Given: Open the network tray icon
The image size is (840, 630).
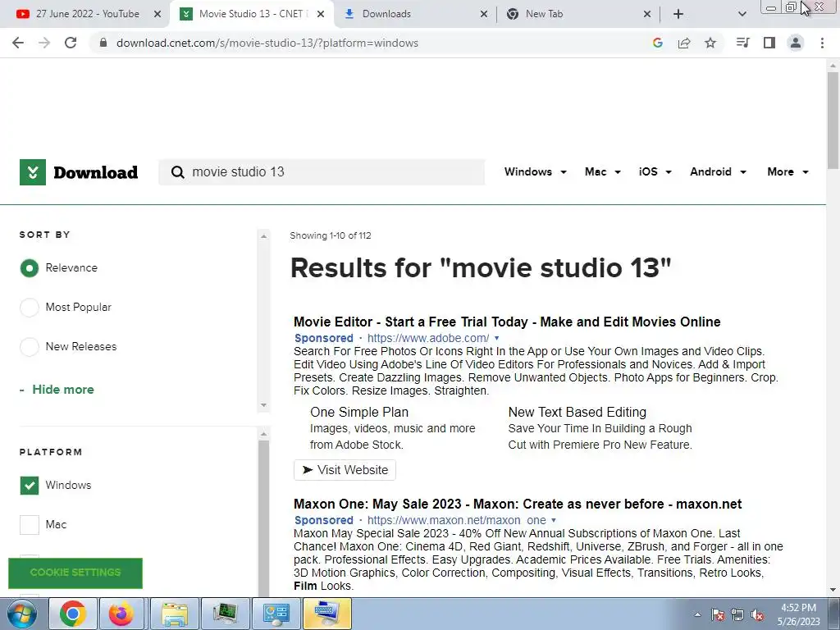Looking at the screenshot, I should 737,615.
